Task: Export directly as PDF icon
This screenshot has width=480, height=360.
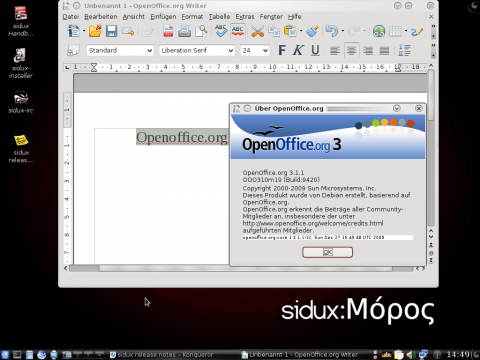Action: (168, 31)
